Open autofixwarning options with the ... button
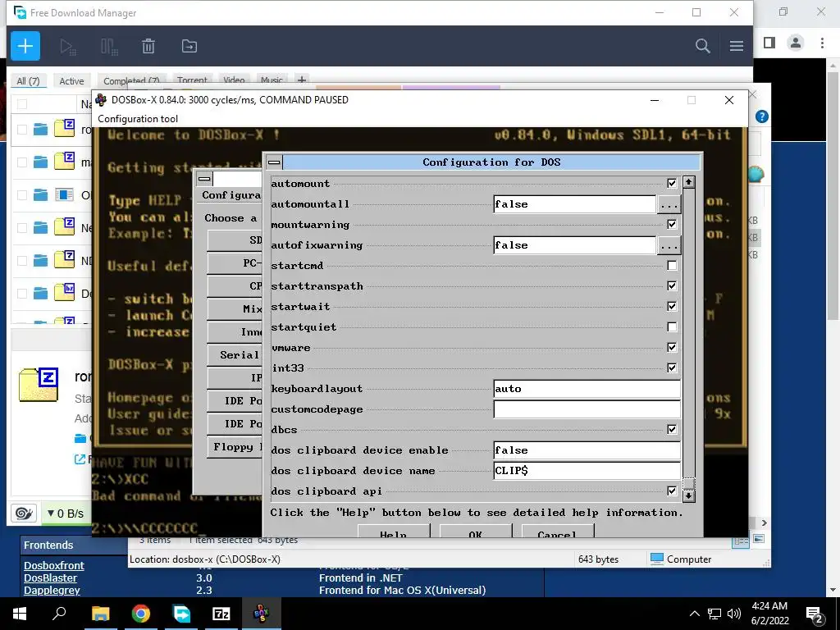The width and height of the screenshot is (840, 630). coord(669,245)
